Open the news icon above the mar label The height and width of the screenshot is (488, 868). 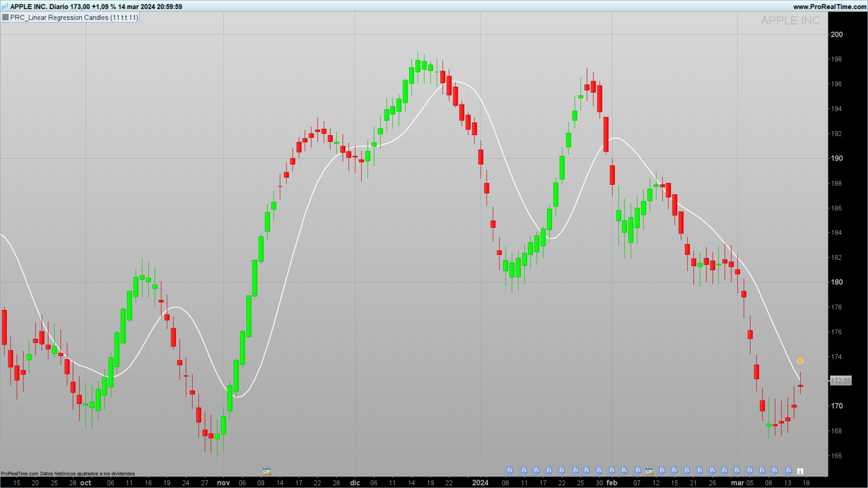coord(737,470)
